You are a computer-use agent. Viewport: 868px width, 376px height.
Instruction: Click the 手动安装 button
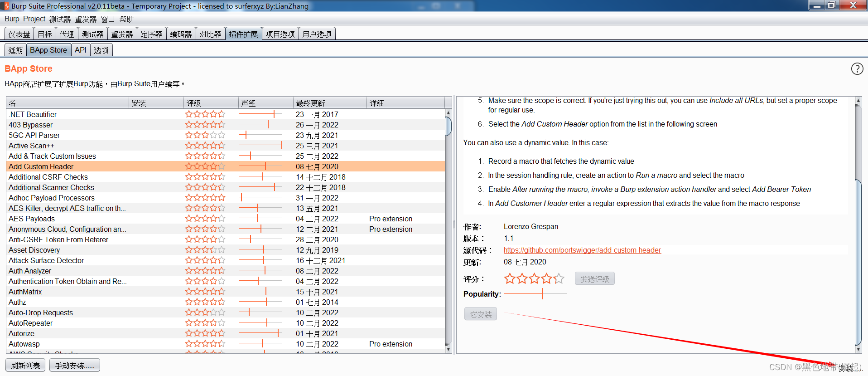[75, 365]
